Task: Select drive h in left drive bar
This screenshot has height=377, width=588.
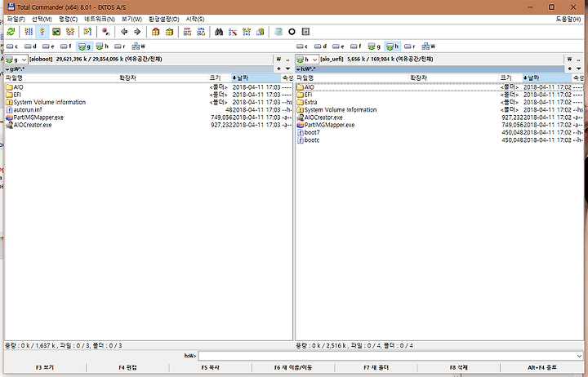Action: tap(102, 47)
